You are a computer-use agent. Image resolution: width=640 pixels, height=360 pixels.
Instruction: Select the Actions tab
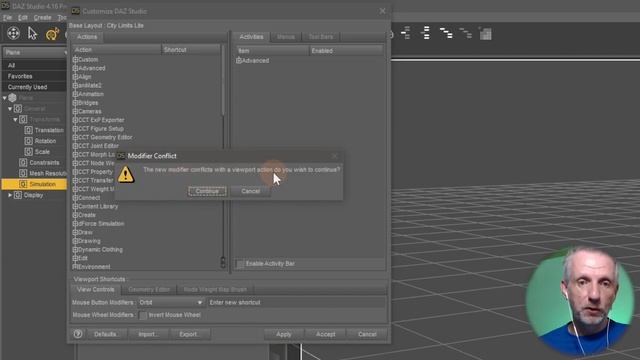pyautogui.click(x=87, y=37)
